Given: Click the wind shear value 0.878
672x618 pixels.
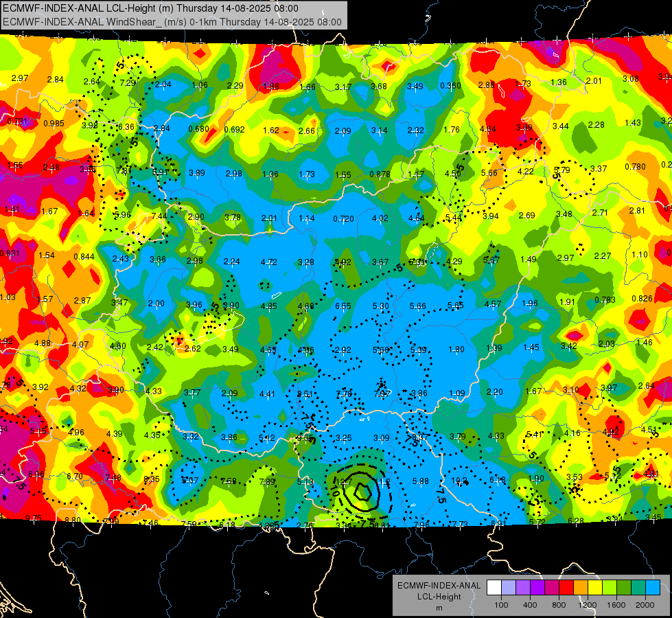Looking at the screenshot, I should pyautogui.click(x=380, y=174).
